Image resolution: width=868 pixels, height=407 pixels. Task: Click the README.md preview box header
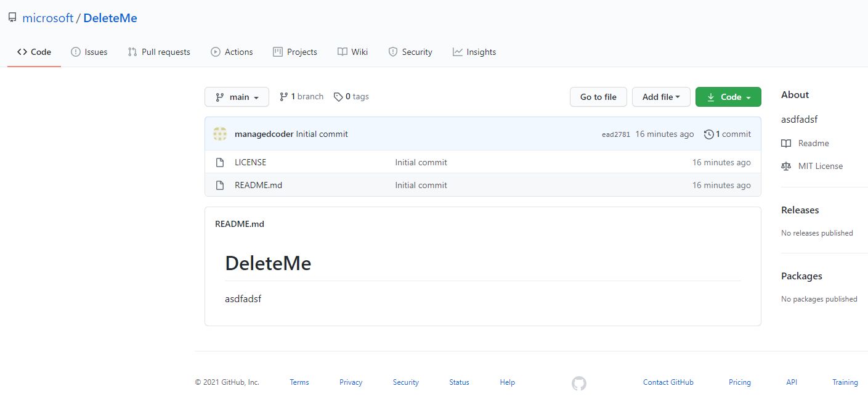(240, 224)
